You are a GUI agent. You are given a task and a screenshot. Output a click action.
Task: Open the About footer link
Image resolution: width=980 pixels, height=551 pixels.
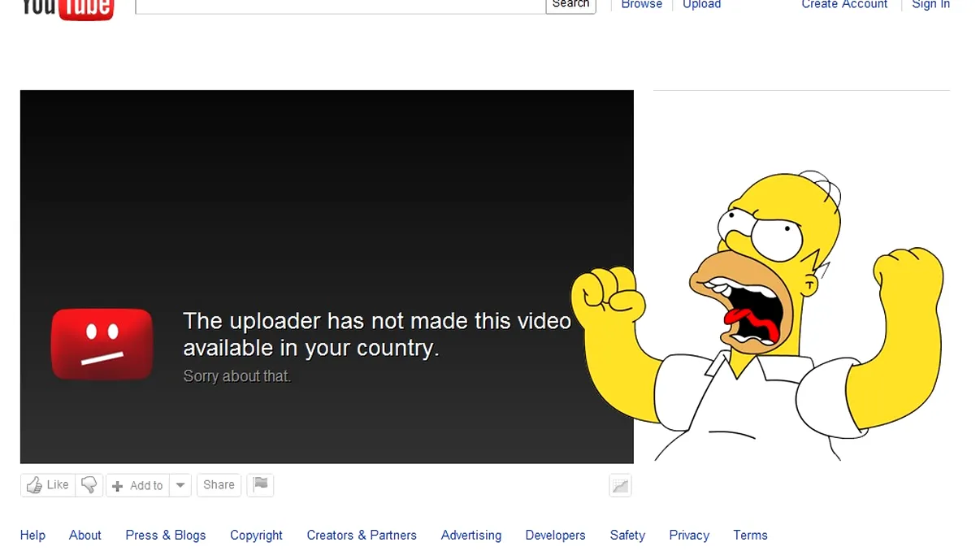pos(85,535)
